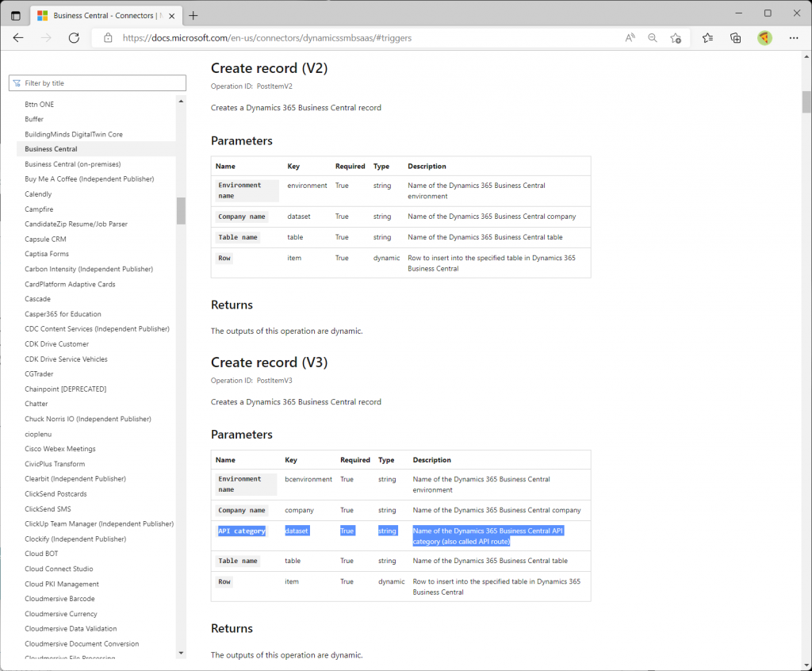Open Business Central (on-premises) link
The height and width of the screenshot is (671, 812).
pyautogui.click(x=72, y=163)
